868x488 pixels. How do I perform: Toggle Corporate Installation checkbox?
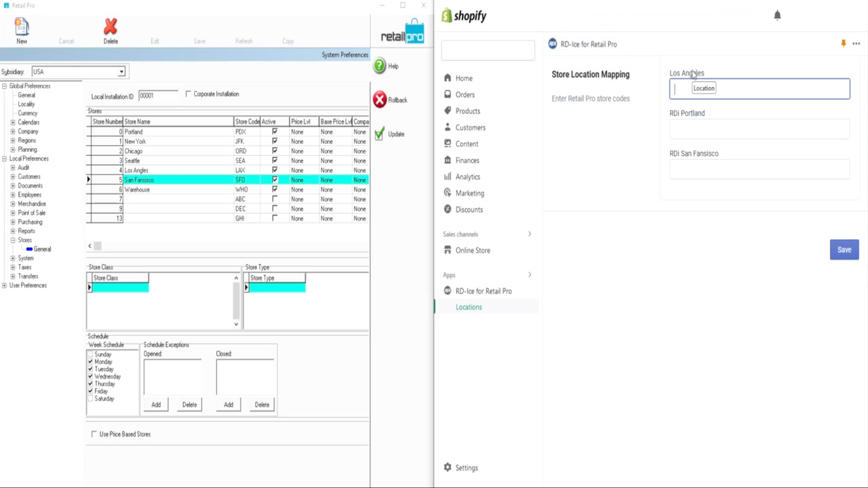pyautogui.click(x=189, y=94)
